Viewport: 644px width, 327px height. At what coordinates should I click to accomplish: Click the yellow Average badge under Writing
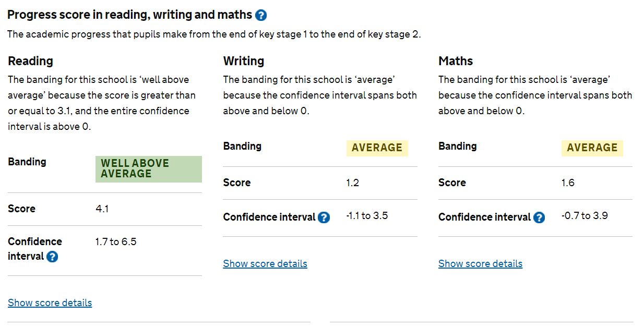tap(377, 148)
